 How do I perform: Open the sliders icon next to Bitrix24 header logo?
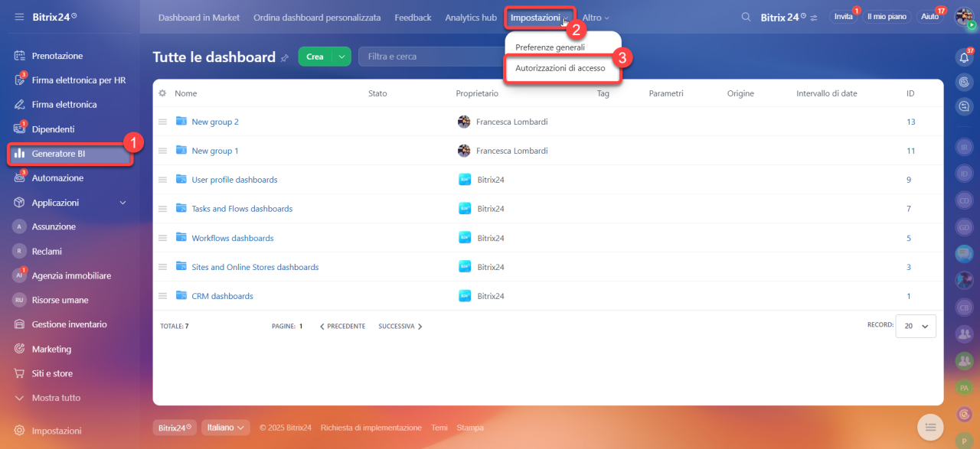tap(814, 17)
